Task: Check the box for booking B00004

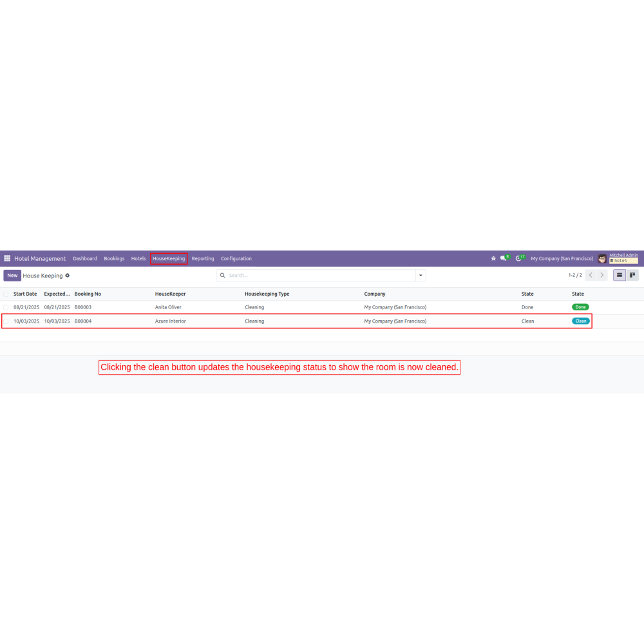Action: (x=6, y=321)
